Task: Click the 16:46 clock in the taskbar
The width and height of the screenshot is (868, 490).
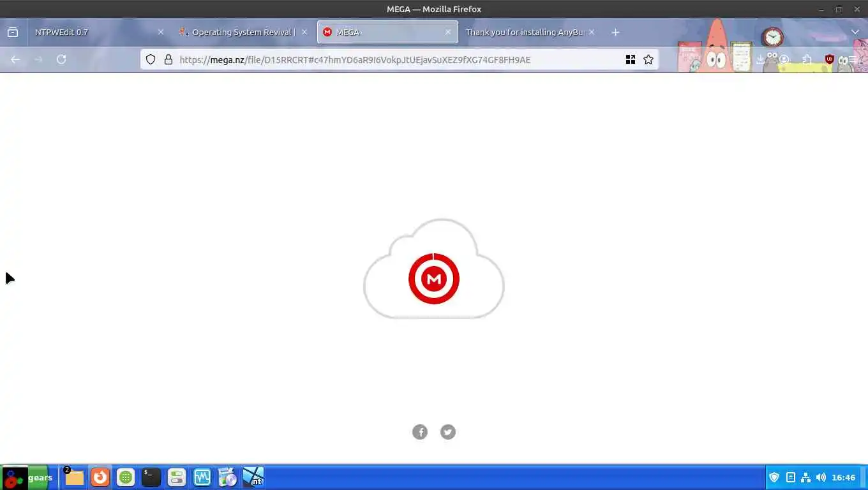Action: [x=843, y=477]
